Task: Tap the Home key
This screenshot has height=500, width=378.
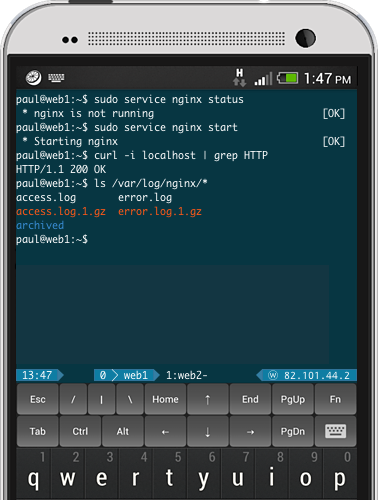Action: click(165, 399)
